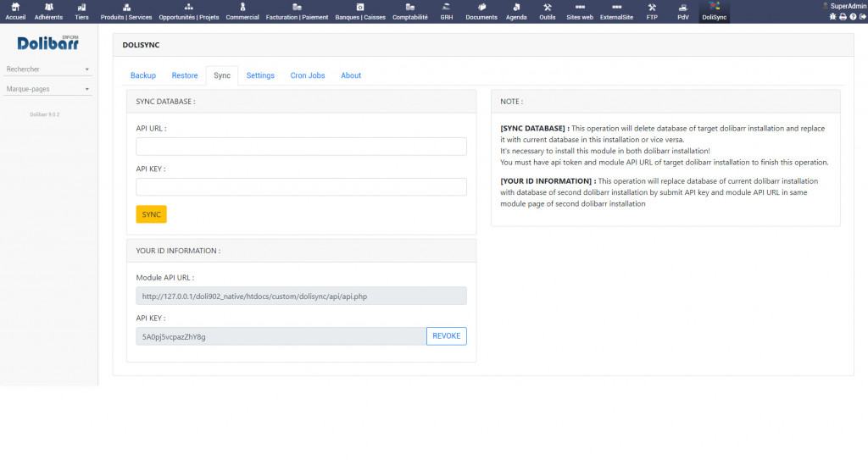Open the ExternalSite menu

617,12
